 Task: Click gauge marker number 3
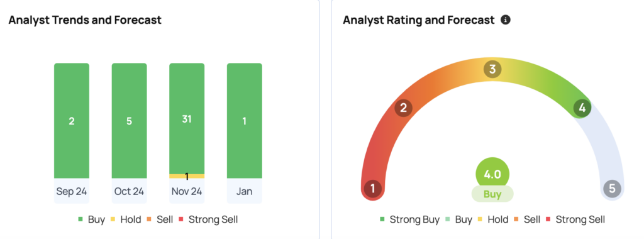click(x=492, y=69)
